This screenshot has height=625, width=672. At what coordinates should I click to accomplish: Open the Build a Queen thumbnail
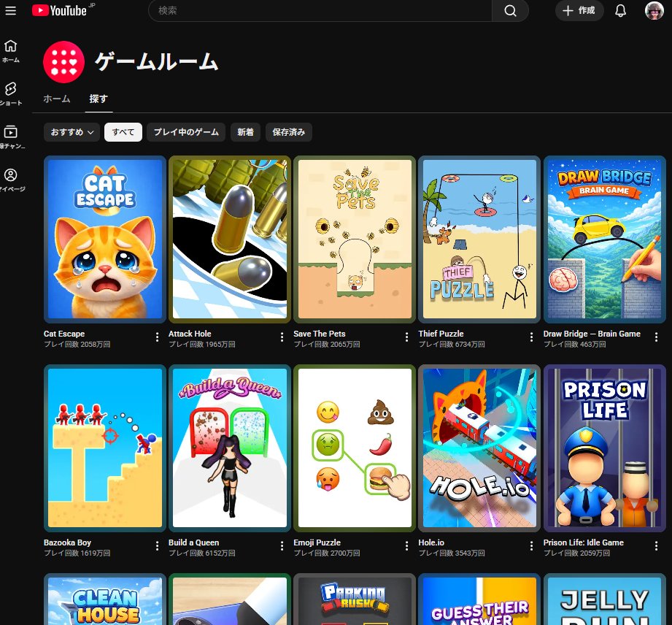pos(230,448)
